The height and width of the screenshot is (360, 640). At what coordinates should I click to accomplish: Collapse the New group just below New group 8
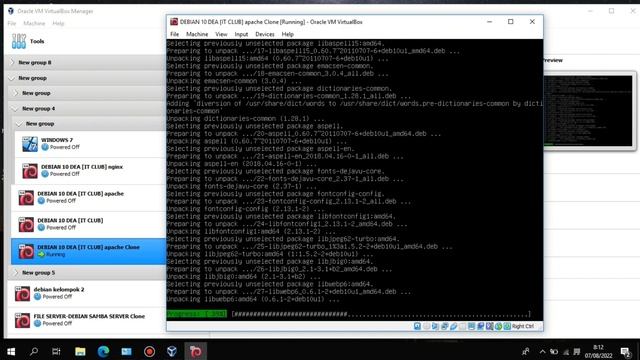tap(12, 78)
